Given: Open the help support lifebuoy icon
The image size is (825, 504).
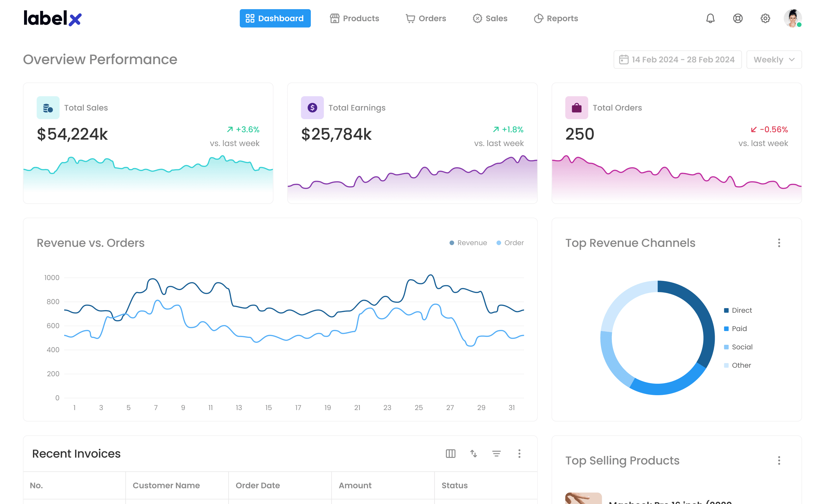Looking at the screenshot, I should (x=738, y=18).
